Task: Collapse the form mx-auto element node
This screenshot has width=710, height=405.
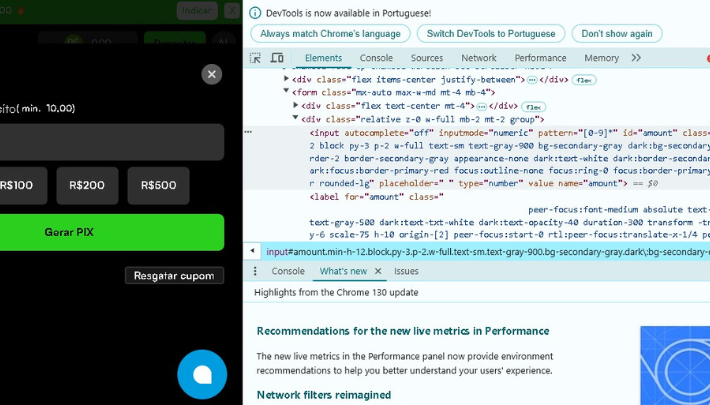Action: pos(287,92)
